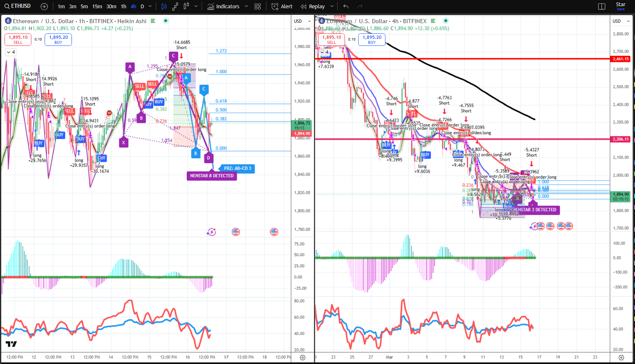This screenshot has height=364, width=635.
Task: Click harmonic point X marker
Action: [x=123, y=143]
